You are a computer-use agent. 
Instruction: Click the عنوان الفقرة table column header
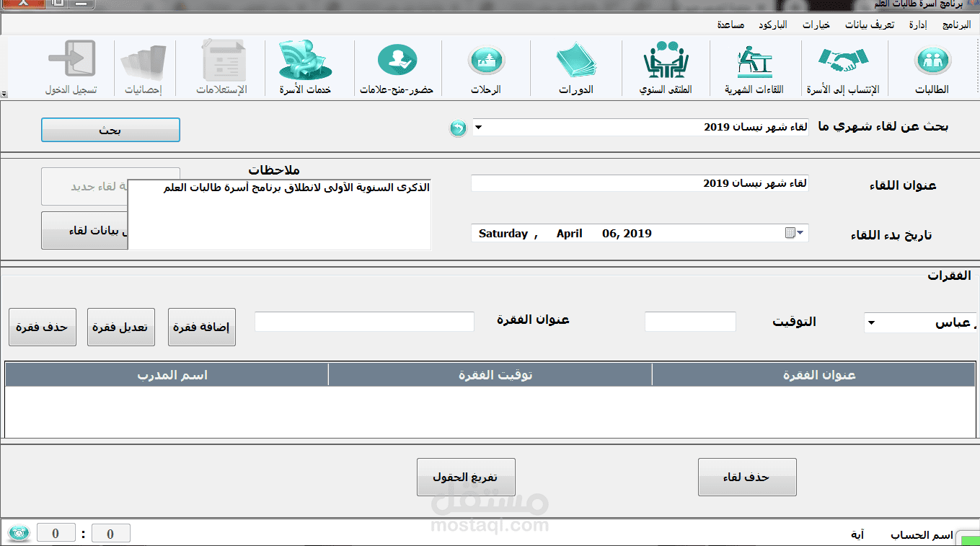[x=814, y=375]
